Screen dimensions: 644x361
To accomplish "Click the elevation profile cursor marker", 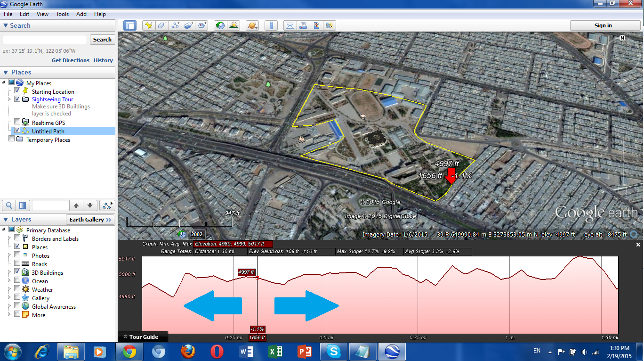I will 257,278.
